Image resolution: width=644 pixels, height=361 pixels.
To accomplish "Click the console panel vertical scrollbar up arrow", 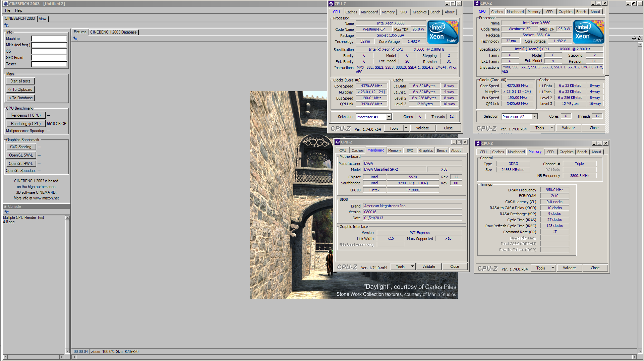I will click(67, 218).
